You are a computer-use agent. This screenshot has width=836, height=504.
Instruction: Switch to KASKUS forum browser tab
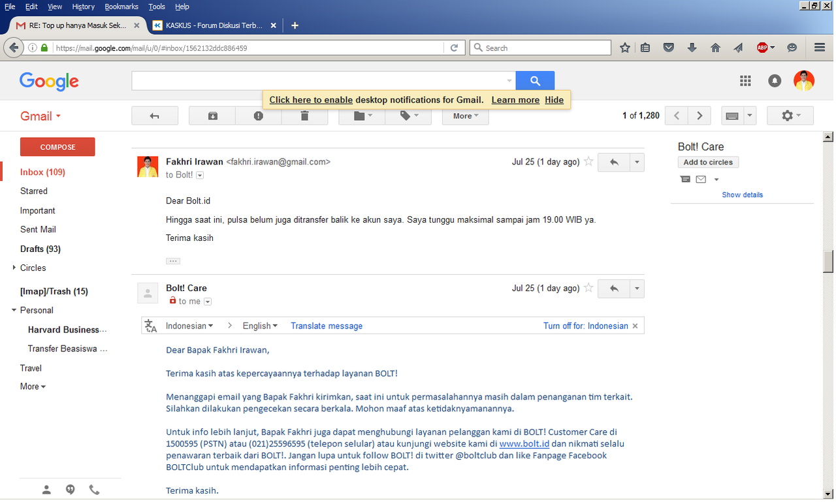pyautogui.click(x=214, y=25)
